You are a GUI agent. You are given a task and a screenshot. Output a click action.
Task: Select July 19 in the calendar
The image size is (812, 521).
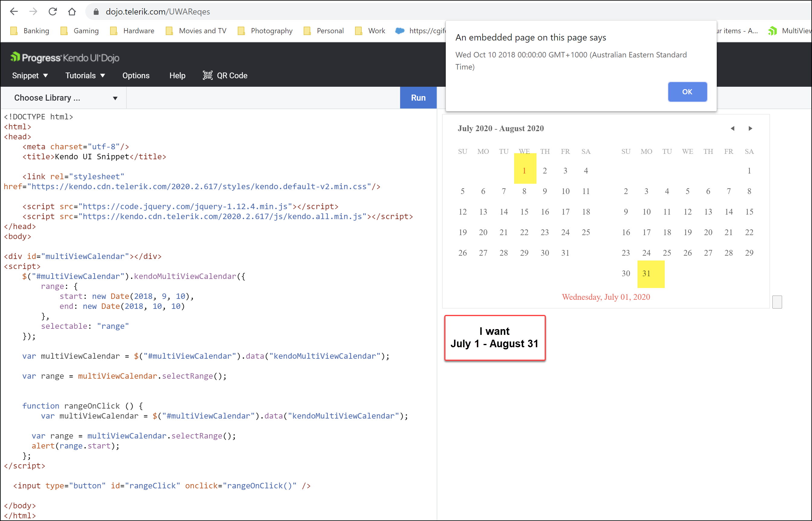pos(463,232)
